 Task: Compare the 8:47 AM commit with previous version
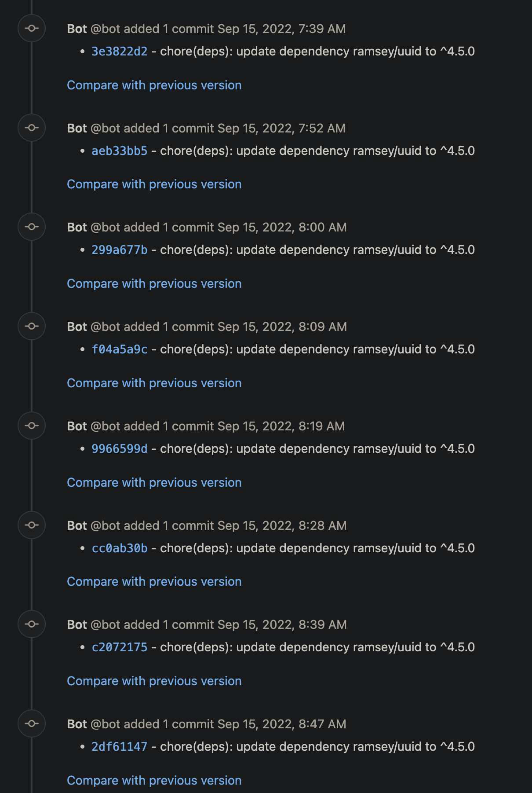pyautogui.click(x=154, y=780)
